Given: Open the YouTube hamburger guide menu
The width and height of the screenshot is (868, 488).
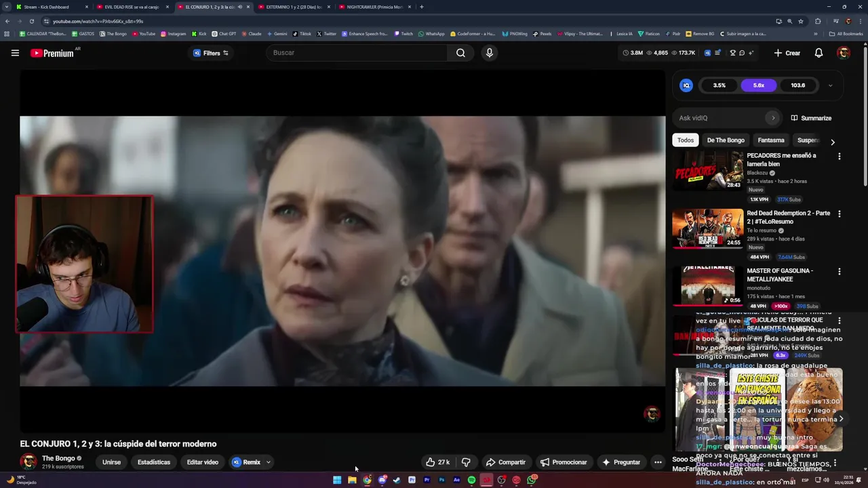Looking at the screenshot, I should point(15,53).
